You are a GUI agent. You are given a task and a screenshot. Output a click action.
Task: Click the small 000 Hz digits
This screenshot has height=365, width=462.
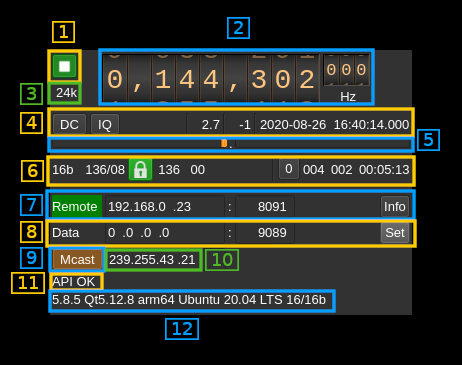pyautogui.click(x=346, y=70)
